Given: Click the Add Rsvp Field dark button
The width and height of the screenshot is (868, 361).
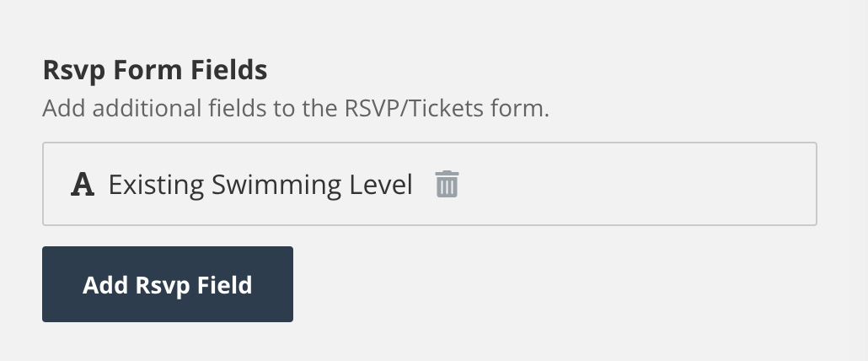Looking at the screenshot, I should pyautogui.click(x=167, y=284).
